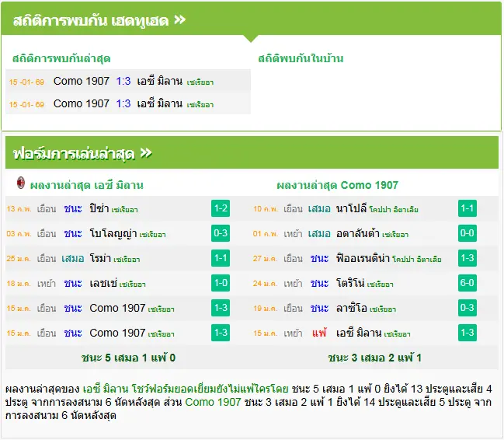Click the 1-3 badge in Como's เอซี มิลาน row
Screen dimensions: 504x440
[x=468, y=333]
